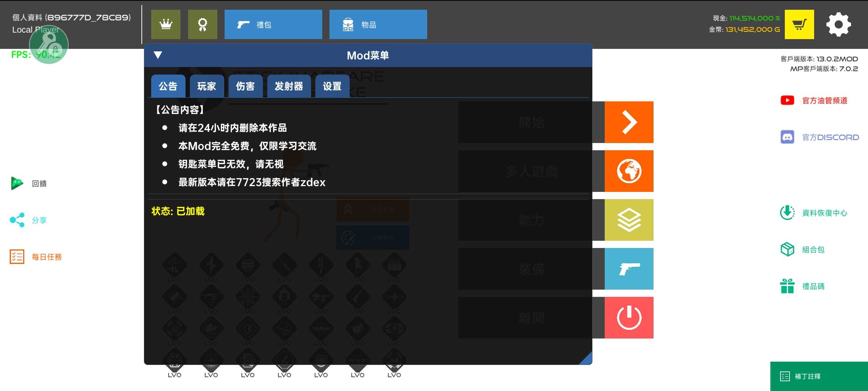Tap the floating green key icon
The image size is (868, 391).
[x=49, y=45]
